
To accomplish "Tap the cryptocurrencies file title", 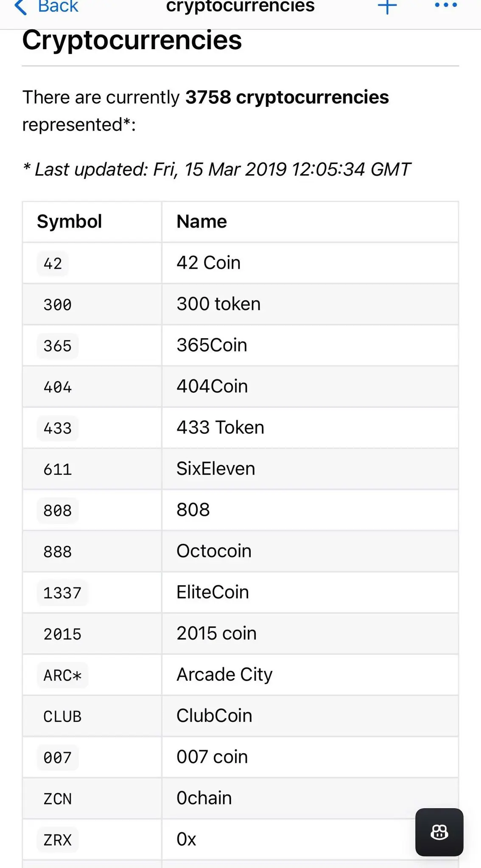I will (x=240, y=6).
